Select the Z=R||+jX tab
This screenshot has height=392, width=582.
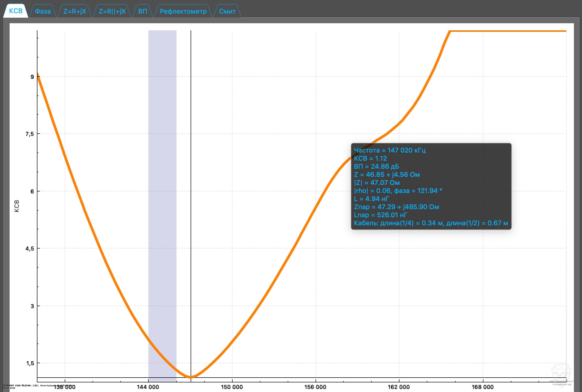pyautogui.click(x=112, y=11)
